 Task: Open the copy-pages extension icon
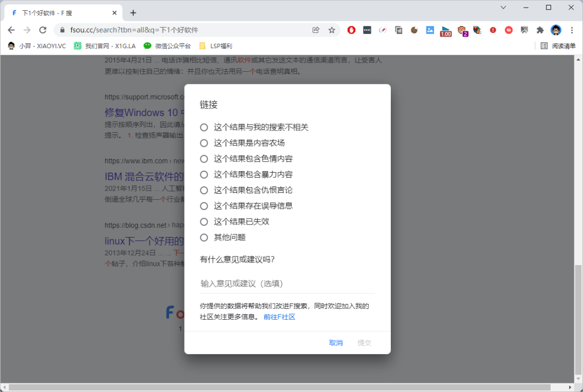coord(398,30)
